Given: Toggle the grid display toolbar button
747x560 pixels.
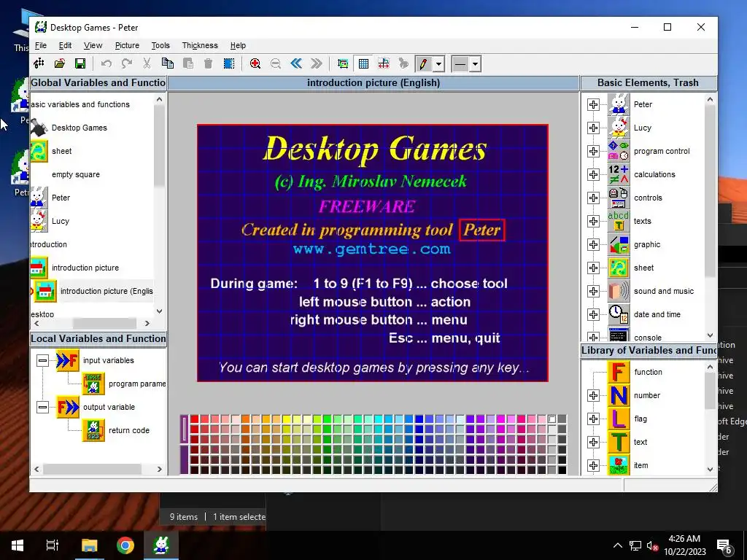Looking at the screenshot, I should [363, 63].
